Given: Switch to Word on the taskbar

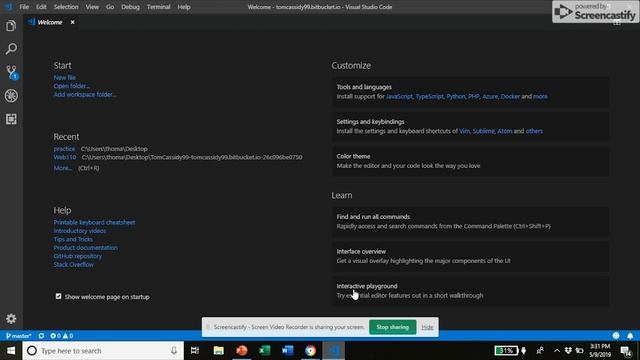Looking at the screenshot, I should (287, 351).
